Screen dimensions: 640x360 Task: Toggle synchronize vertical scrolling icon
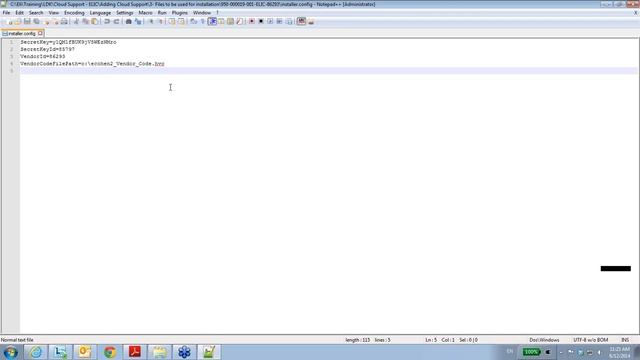[172, 21]
